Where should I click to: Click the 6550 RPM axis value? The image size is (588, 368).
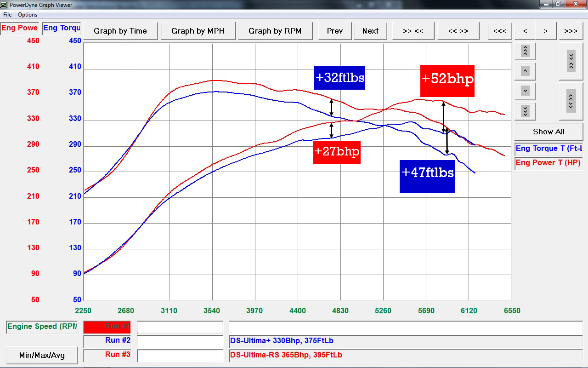(512, 310)
